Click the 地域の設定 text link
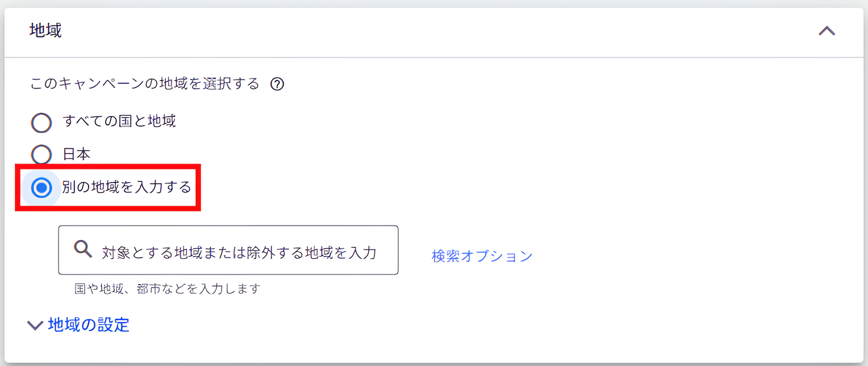868x366 pixels. (x=88, y=325)
